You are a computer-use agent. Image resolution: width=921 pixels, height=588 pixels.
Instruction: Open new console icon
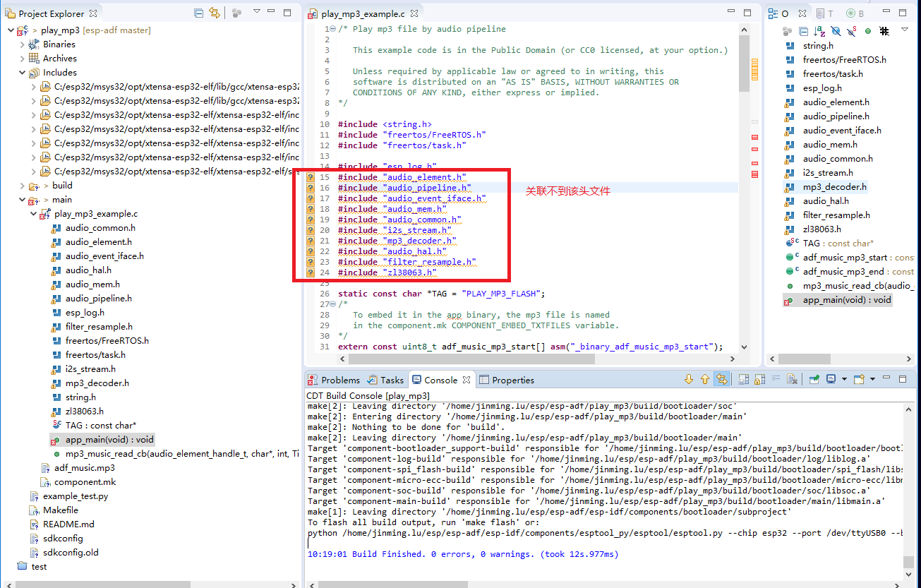click(x=859, y=379)
